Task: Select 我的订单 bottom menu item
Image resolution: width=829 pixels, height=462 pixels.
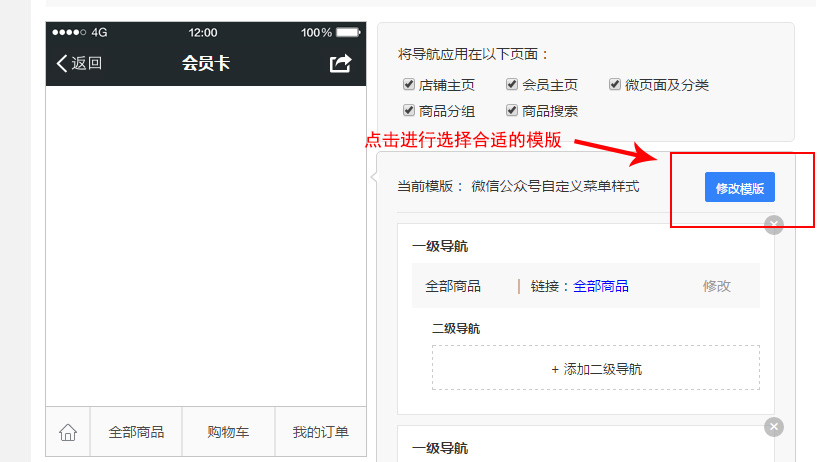Action: click(x=320, y=433)
